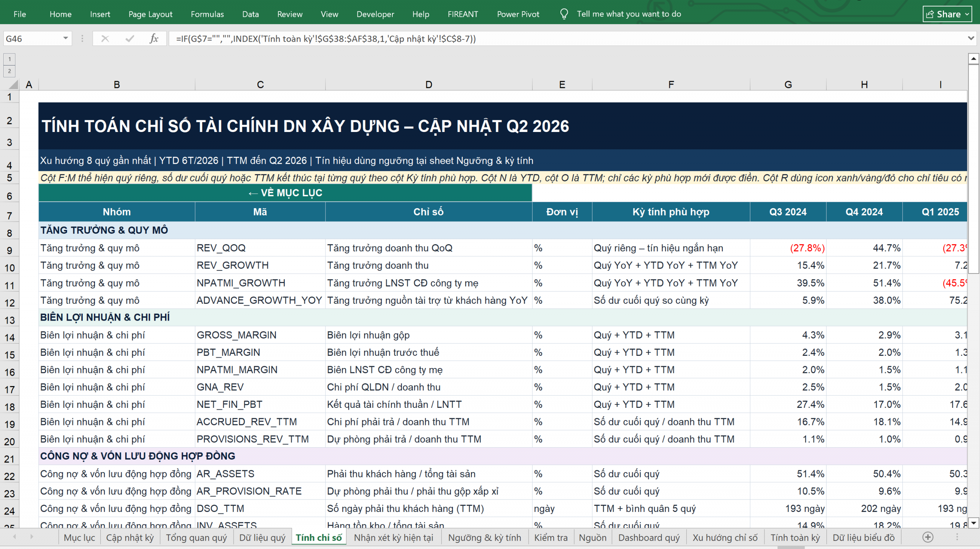This screenshot has height=549, width=980.
Task: Open the Share button dropdown
Action: click(x=967, y=14)
